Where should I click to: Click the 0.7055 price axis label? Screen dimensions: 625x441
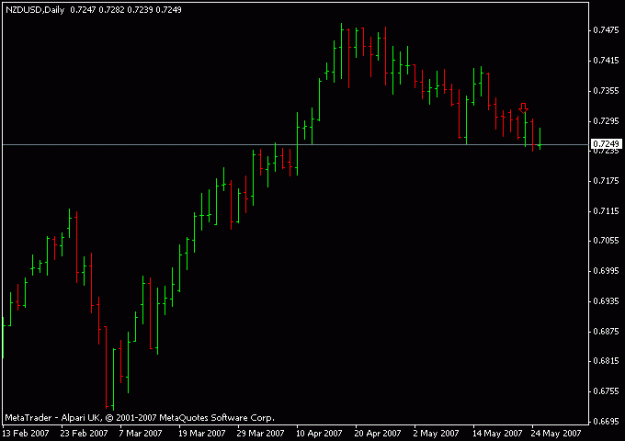(606, 240)
